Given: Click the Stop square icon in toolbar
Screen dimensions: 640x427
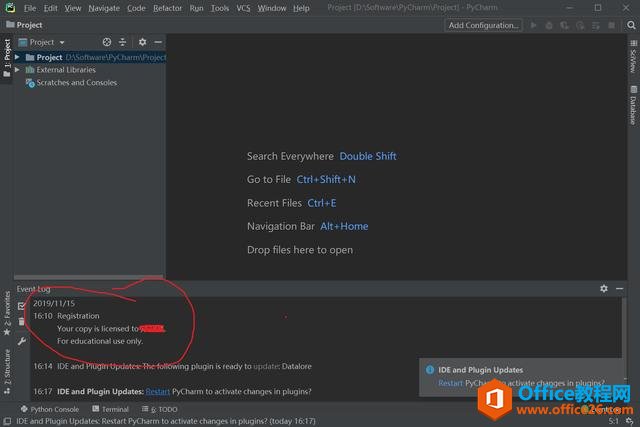Looking at the screenshot, I should click(611, 25).
